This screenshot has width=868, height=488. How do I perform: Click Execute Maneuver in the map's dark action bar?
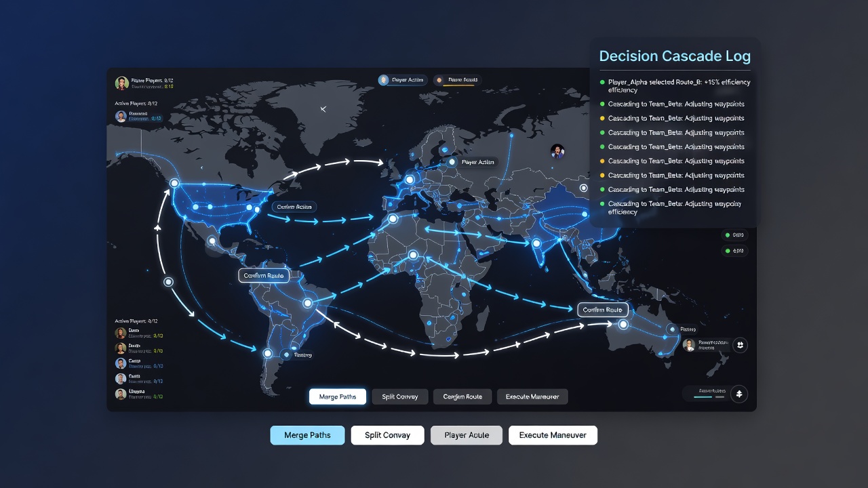pos(532,396)
